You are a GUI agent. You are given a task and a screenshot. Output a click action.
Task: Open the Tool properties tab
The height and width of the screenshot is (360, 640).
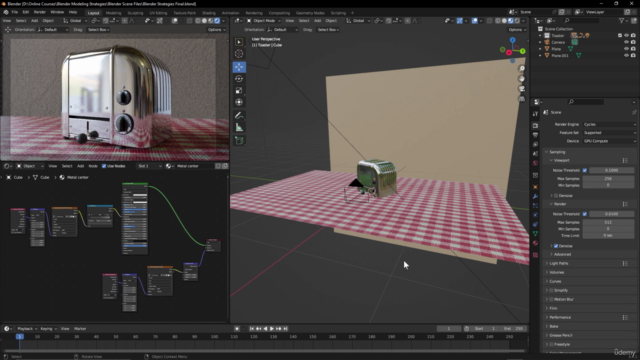click(536, 114)
